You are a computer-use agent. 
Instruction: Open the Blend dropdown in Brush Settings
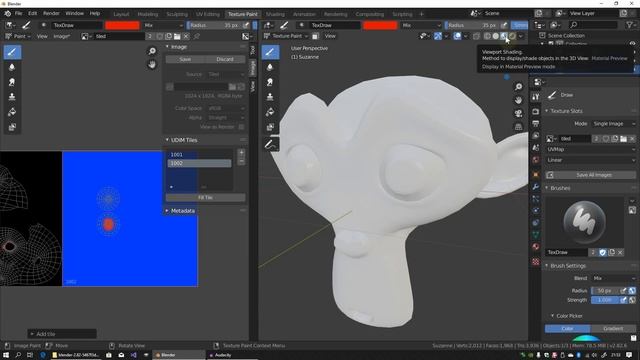tap(613, 278)
